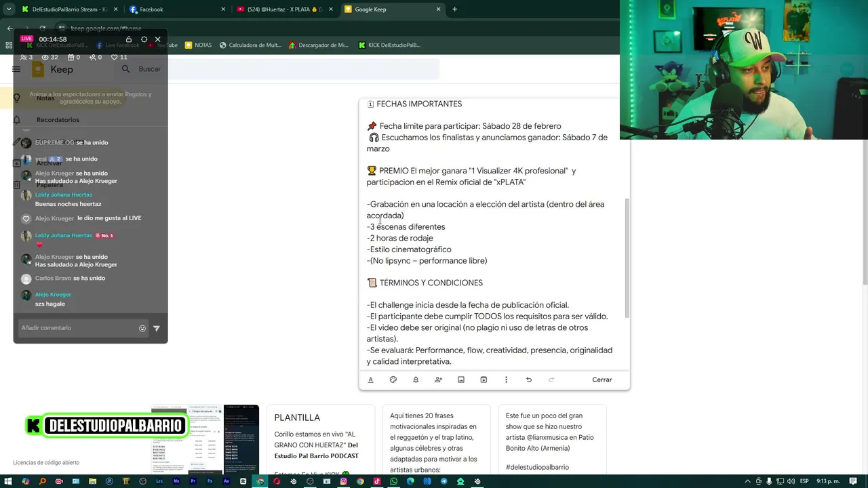
Task: Insert an image into the note
Action: coord(461,380)
